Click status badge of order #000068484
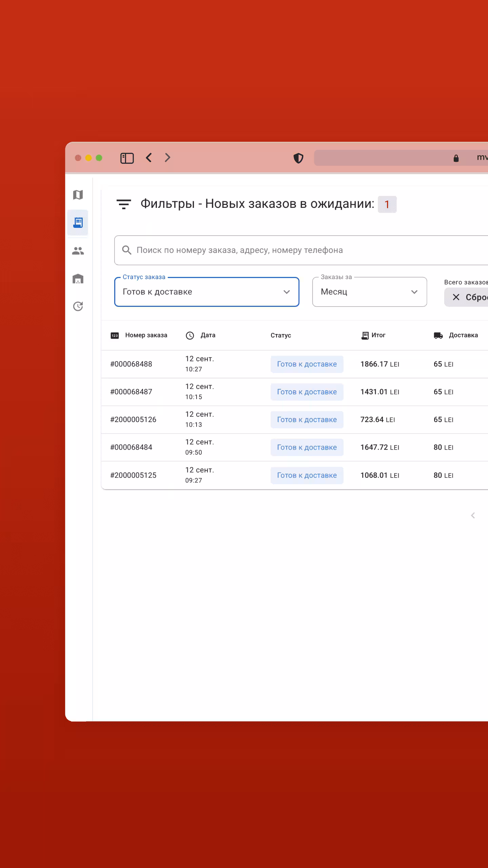This screenshot has height=868, width=488. pos(307,448)
